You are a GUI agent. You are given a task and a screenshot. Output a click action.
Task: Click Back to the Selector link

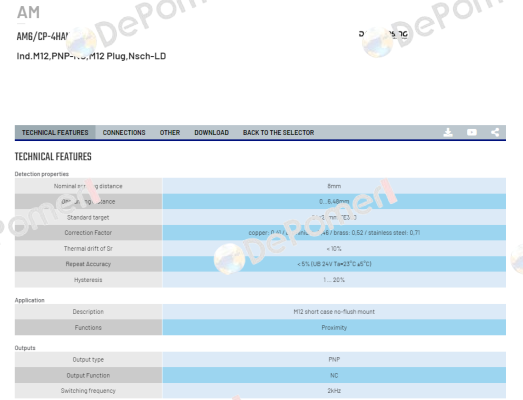coord(279,132)
